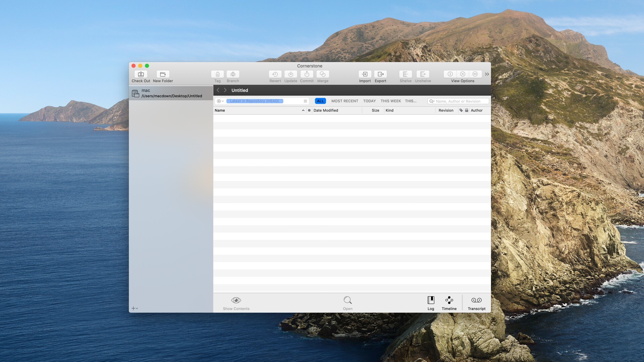Image resolution: width=644 pixels, height=362 pixels.
Task: Sort by the Name column header
Action: coord(260,110)
